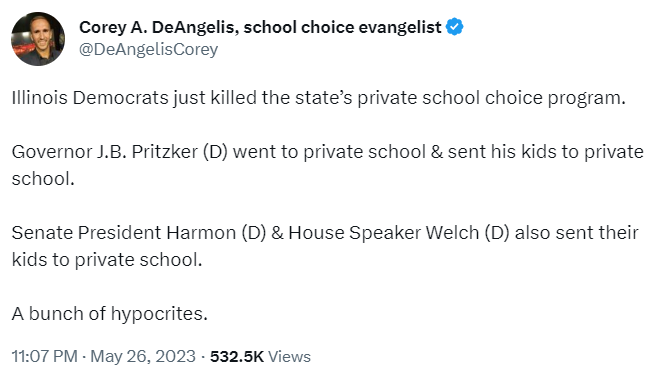
Task: Open Corey DeAngelis's profile avatar photo
Action: click(x=38, y=39)
